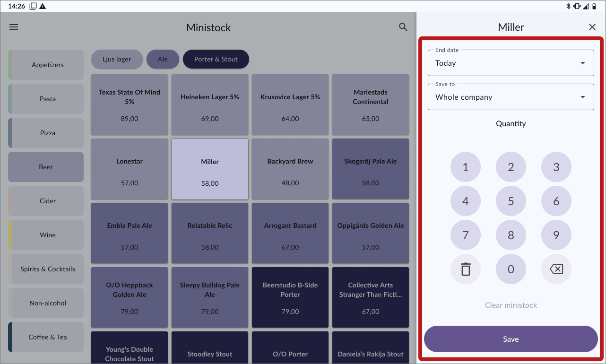Tap number 1 on the keypad

coord(466,167)
